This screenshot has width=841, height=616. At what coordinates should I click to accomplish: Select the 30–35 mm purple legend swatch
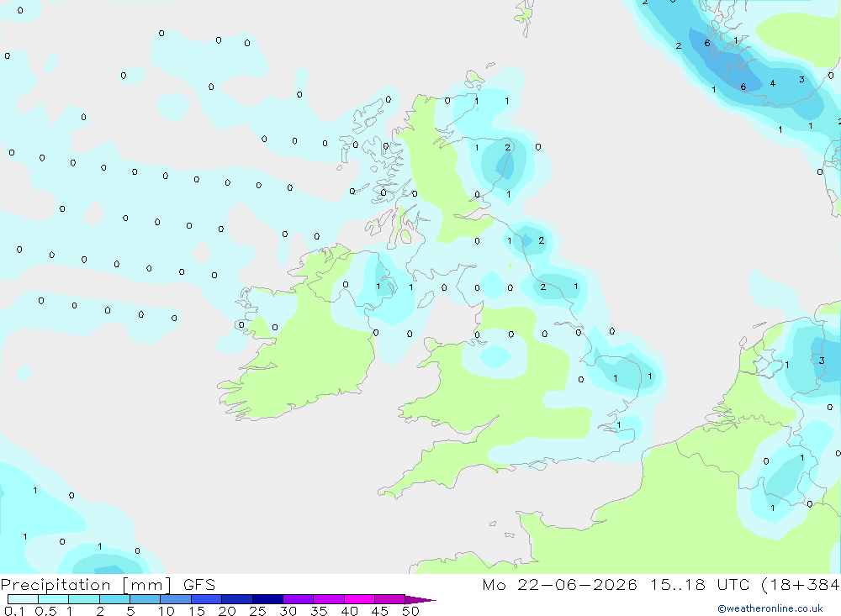298,599
